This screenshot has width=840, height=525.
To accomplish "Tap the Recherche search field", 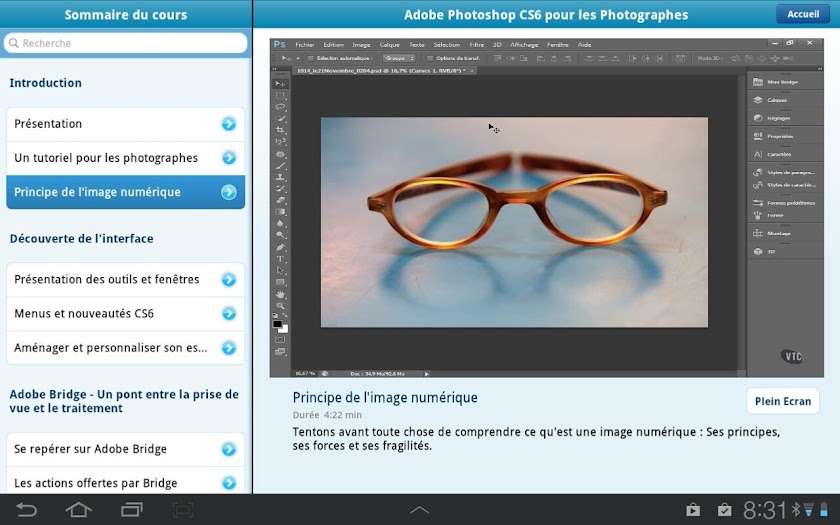I will (x=125, y=43).
